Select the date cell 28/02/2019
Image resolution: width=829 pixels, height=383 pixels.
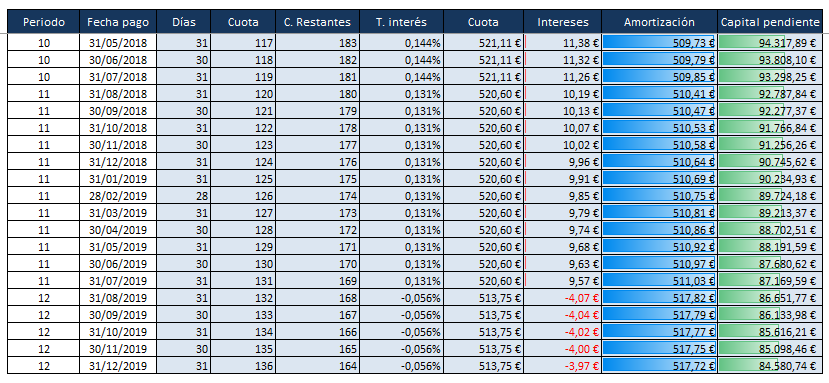(x=118, y=196)
